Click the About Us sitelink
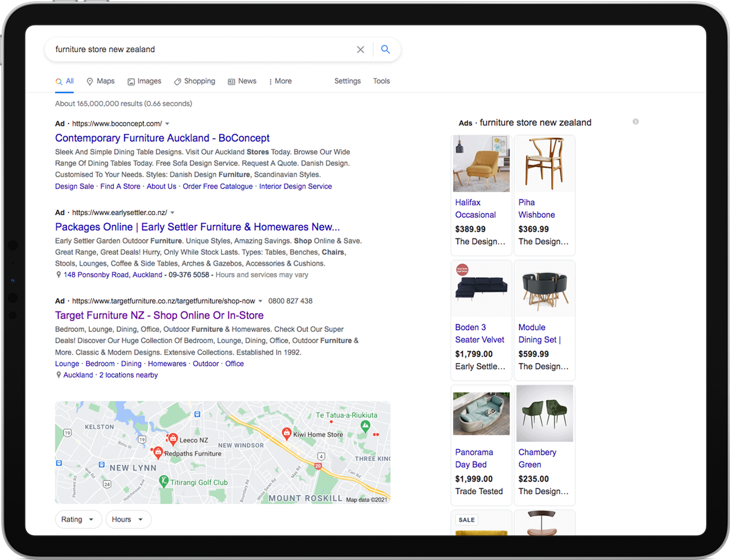 [x=161, y=187]
